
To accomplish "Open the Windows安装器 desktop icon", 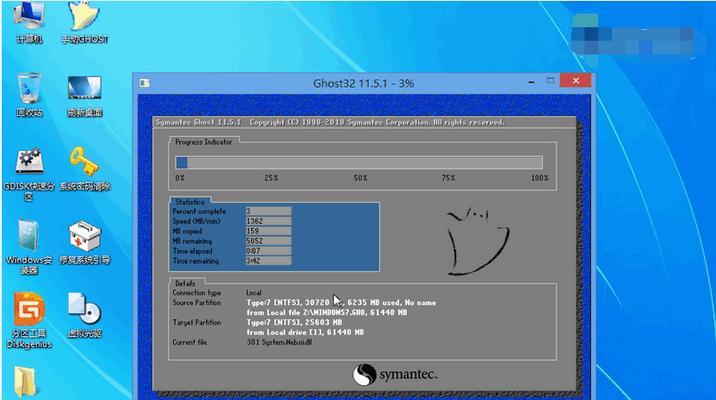I will 29,247.
